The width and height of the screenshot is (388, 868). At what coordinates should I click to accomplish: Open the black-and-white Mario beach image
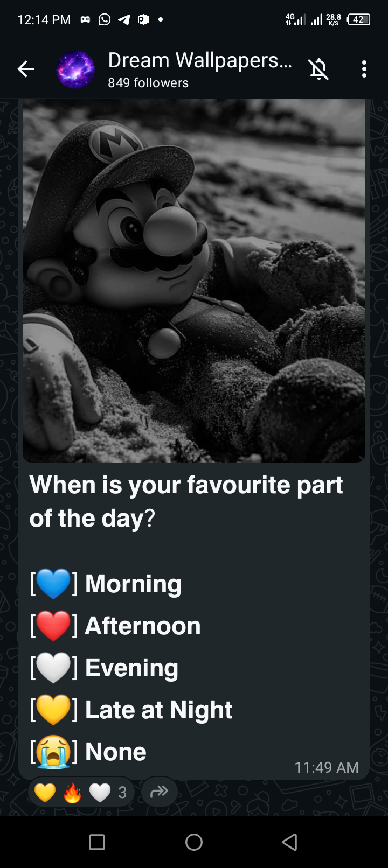point(194,280)
